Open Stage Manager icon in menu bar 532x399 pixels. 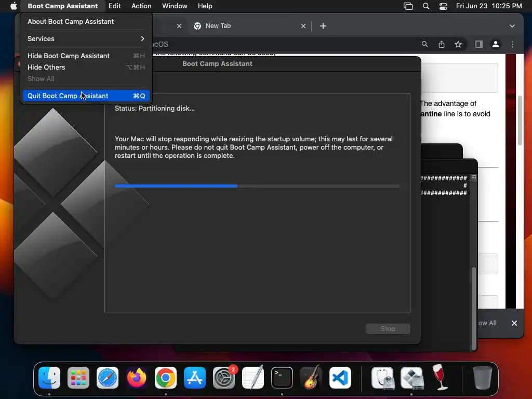[x=408, y=6]
